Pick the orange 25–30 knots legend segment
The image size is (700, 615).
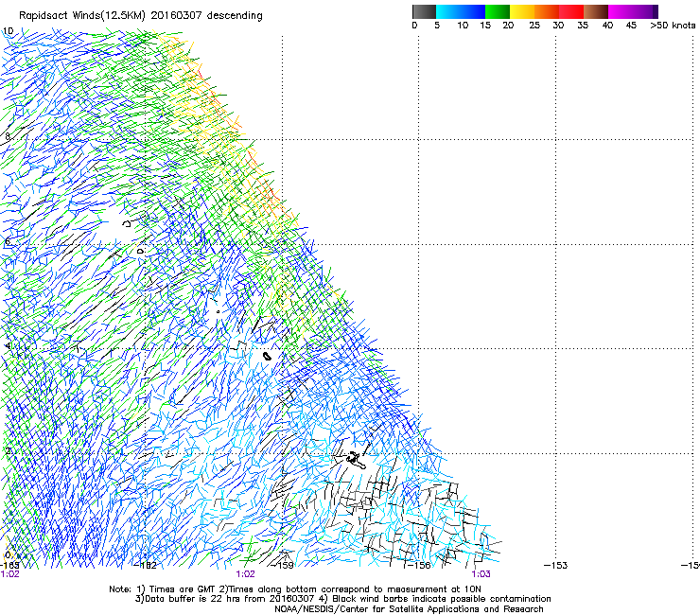(x=547, y=11)
